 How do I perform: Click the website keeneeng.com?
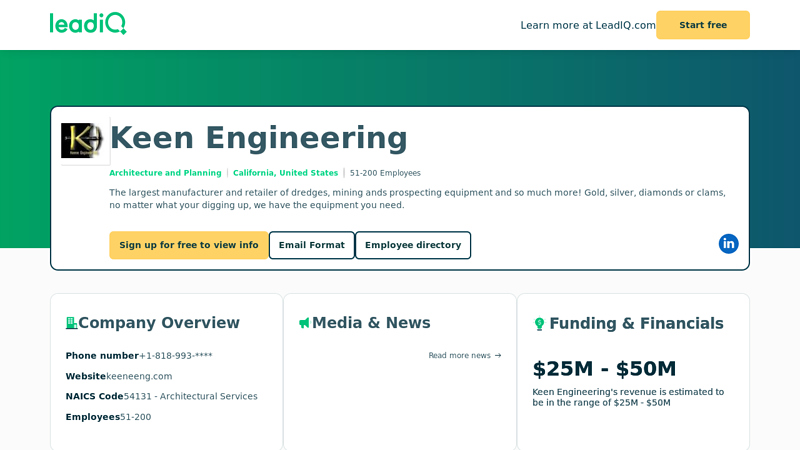point(139,377)
